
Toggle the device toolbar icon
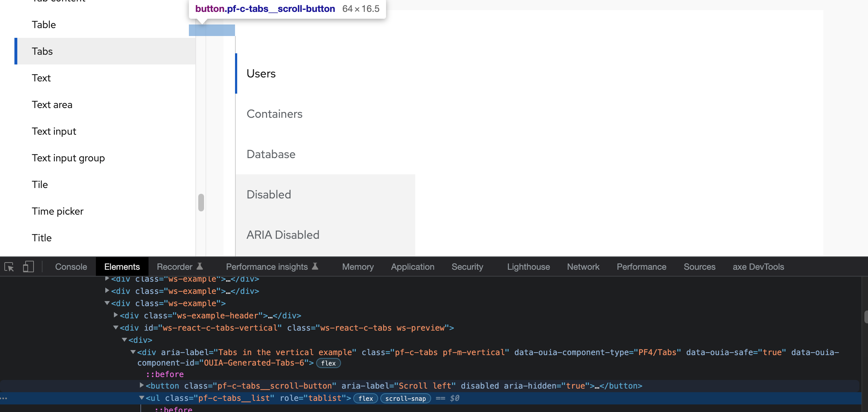click(x=28, y=267)
